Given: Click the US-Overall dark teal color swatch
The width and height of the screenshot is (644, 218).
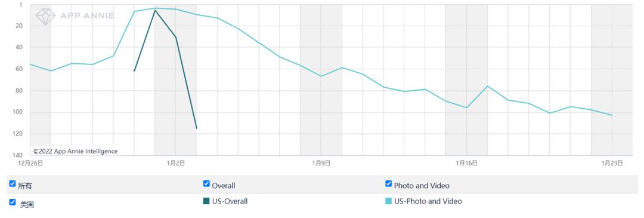Looking at the screenshot, I should 206,201.
